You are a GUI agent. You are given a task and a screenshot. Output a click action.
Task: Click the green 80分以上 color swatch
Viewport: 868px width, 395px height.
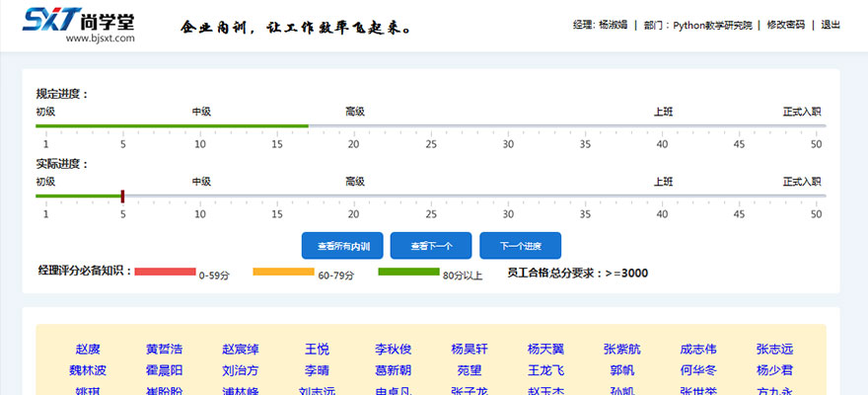coord(408,272)
